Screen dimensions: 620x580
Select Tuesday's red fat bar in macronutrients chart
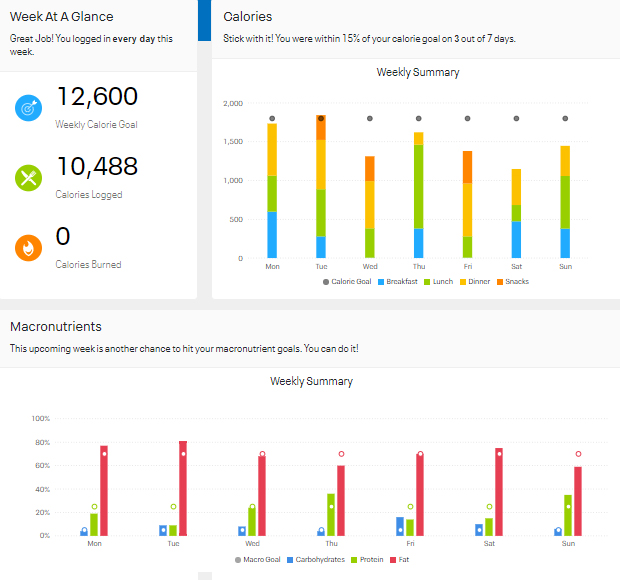(183, 488)
